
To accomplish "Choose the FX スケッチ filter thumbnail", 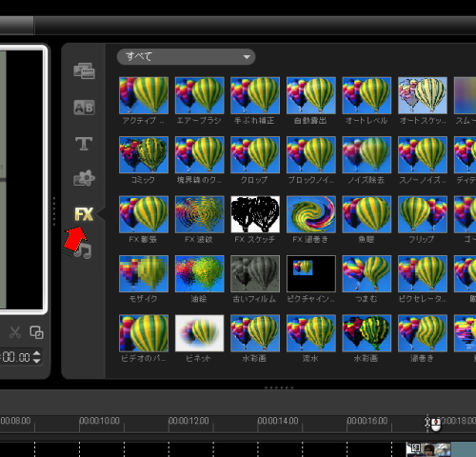I will [x=255, y=214].
